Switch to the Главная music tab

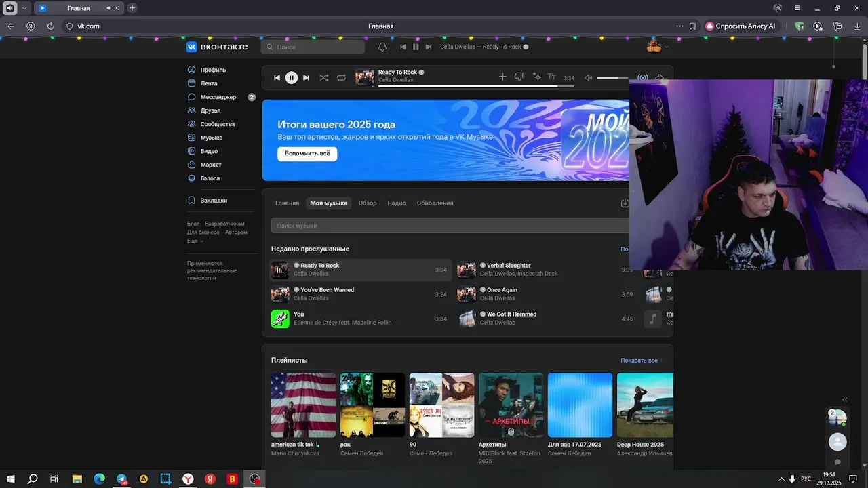pos(287,203)
